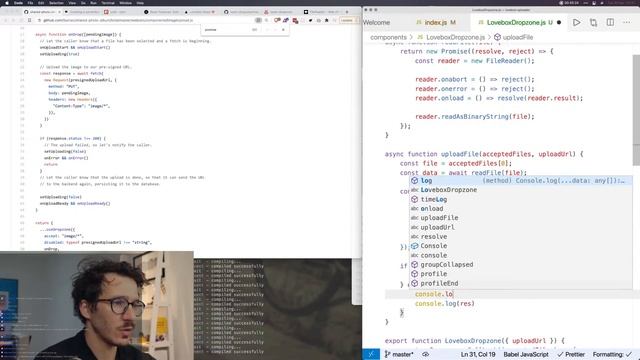640x360 pixels.
Task: Click the export function LoveboxDropzone line
Action: point(474,340)
